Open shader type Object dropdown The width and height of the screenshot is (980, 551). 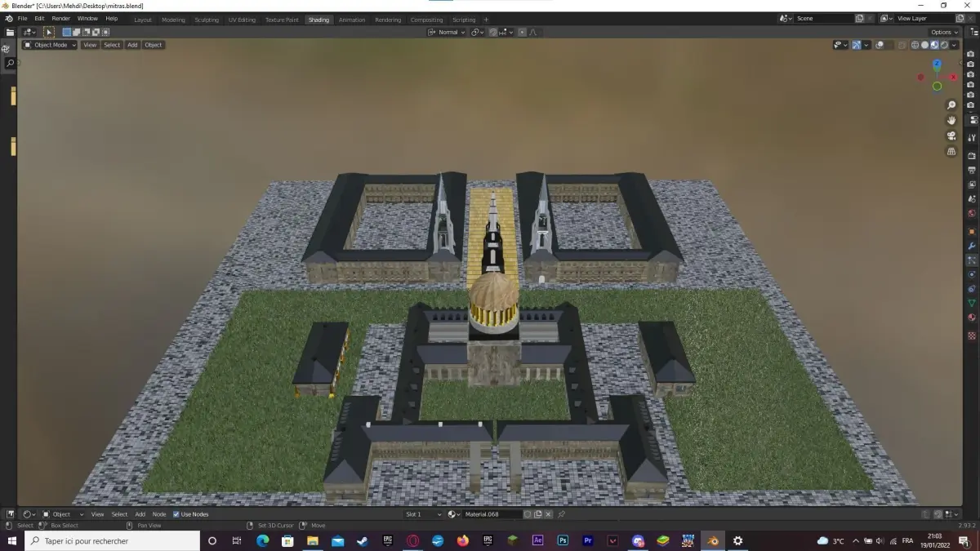coord(62,514)
